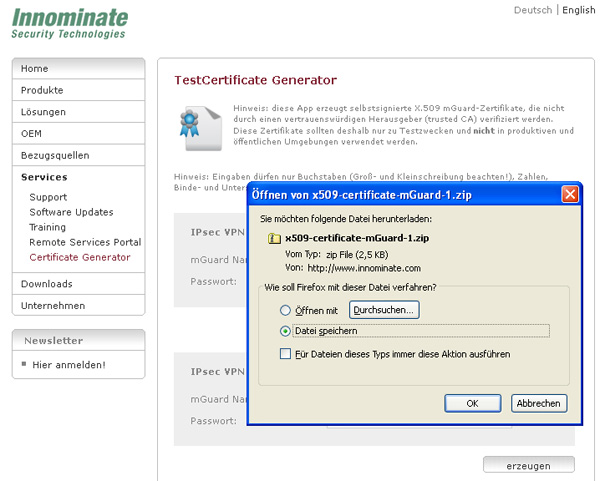This screenshot has width=600, height=481.
Task: Close the download dialog with X
Action: 569,194
